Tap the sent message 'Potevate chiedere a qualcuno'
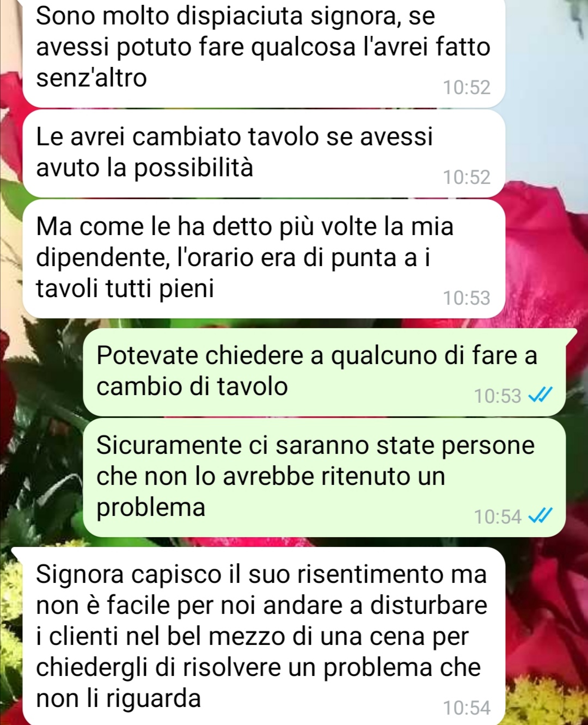588x725 pixels. pyautogui.click(x=324, y=372)
